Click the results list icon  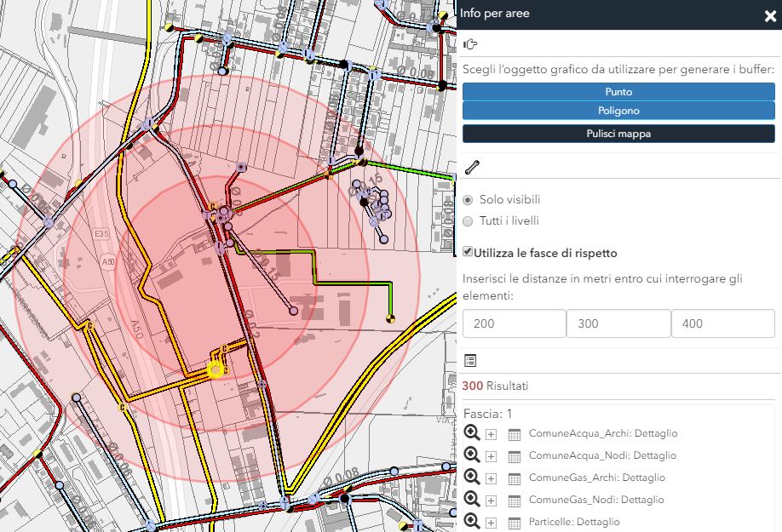click(x=470, y=360)
